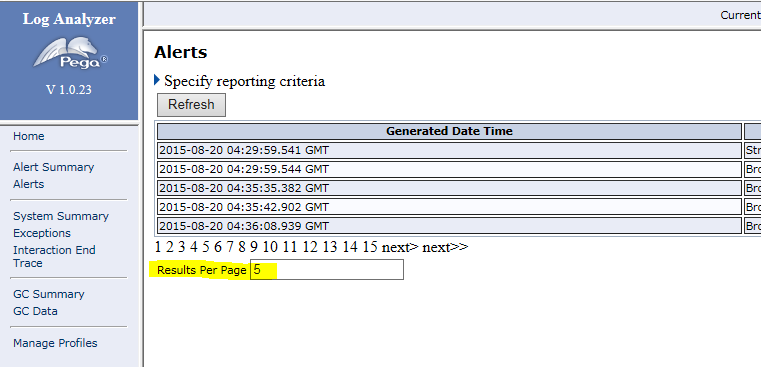The width and height of the screenshot is (761, 367).
Task: Go to results page 9
Action: (254, 247)
